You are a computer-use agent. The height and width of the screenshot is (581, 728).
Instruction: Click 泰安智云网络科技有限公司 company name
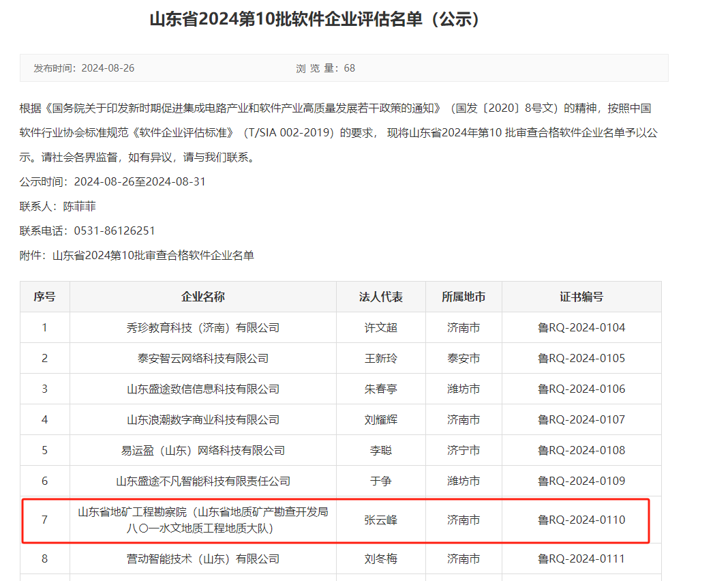(202, 357)
